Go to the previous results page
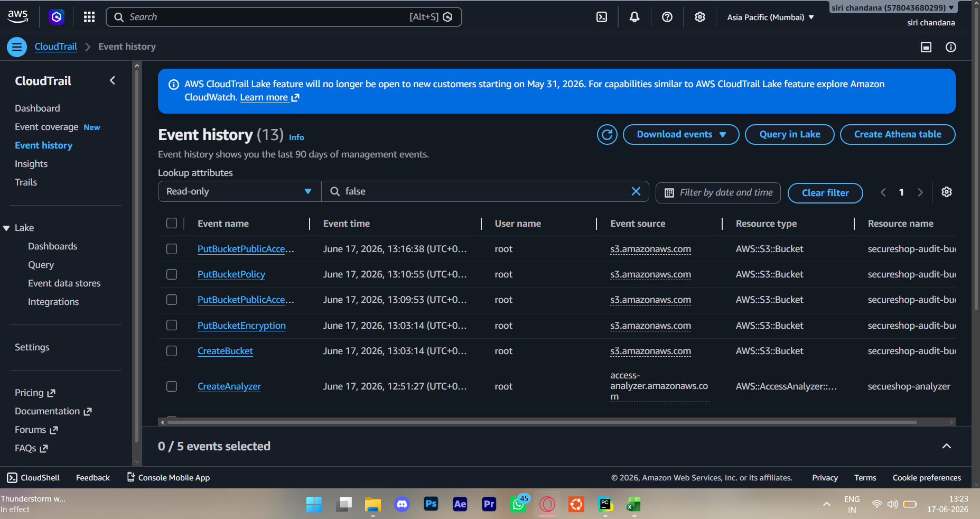The image size is (980, 519). (x=883, y=192)
